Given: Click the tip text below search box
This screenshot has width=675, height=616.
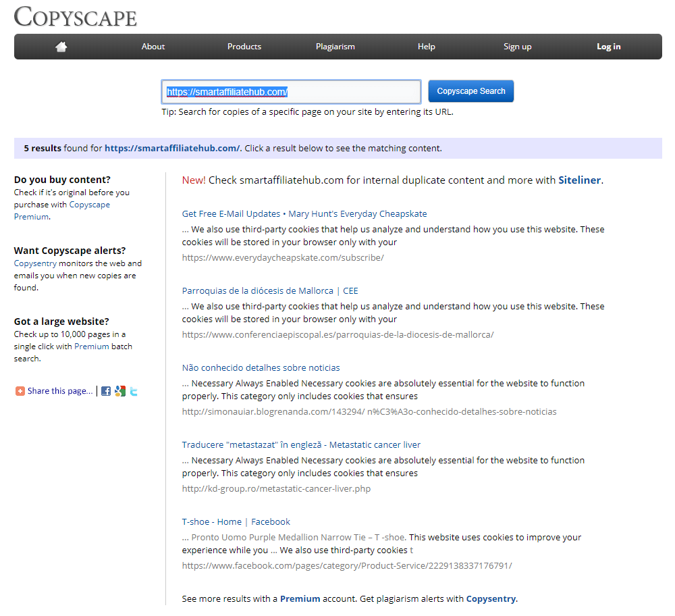Looking at the screenshot, I should (307, 112).
